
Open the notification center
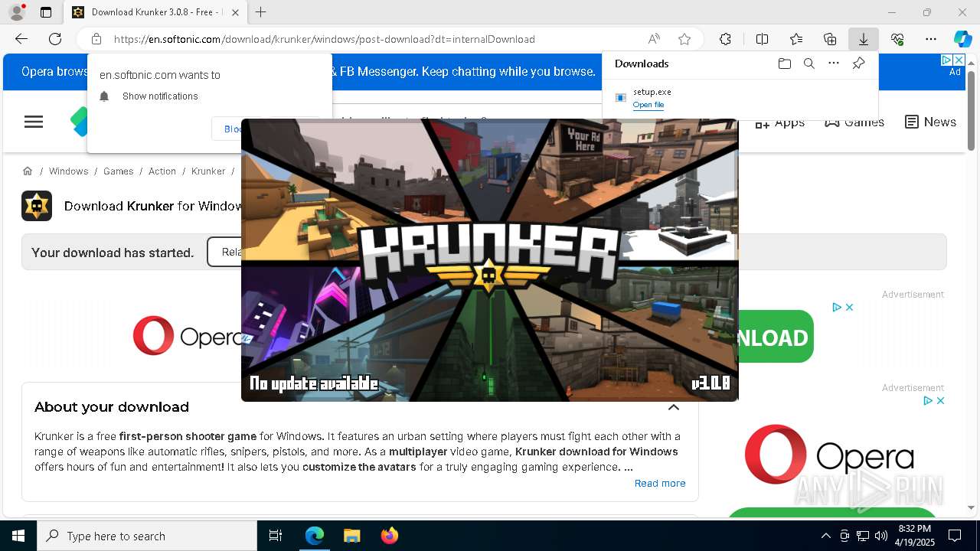point(955,536)
